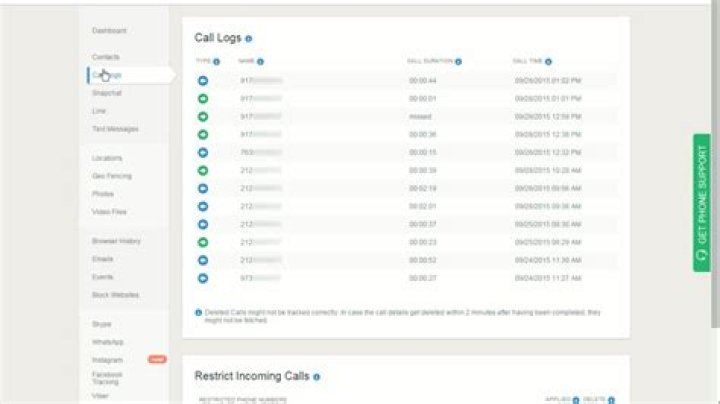Viewport: 720px width, 404px height.
Task: Open Video Files in the sidebar
Action: pyautogui.click(x=109, y=212)
